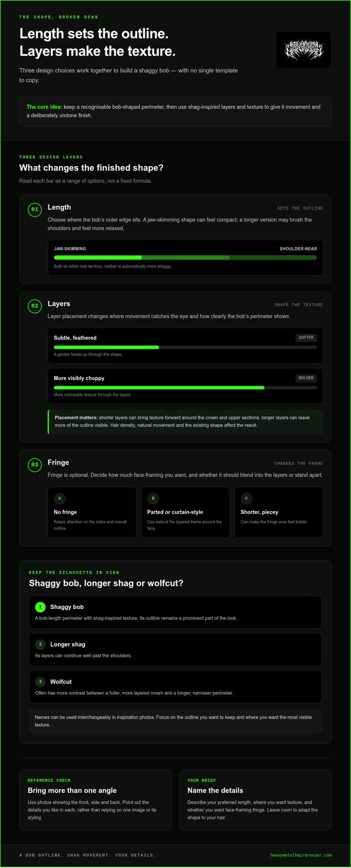351x868 pixels.
Task: Click the A badge on No fringe card
Action: click(59, 498)
